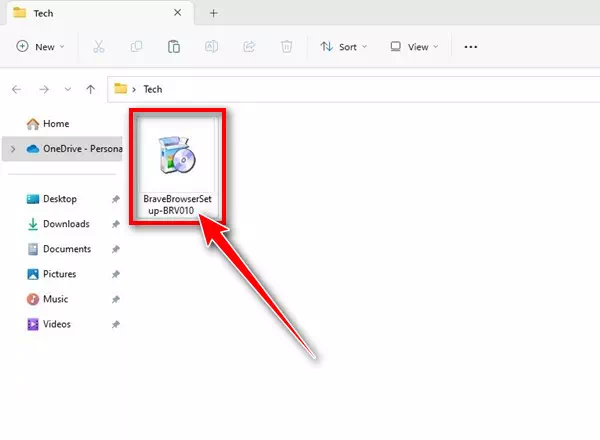Expand the OneDrive tree node
The width and height of the screenshot is (600, 440).
pyautogui.click(x=13, y=149)
